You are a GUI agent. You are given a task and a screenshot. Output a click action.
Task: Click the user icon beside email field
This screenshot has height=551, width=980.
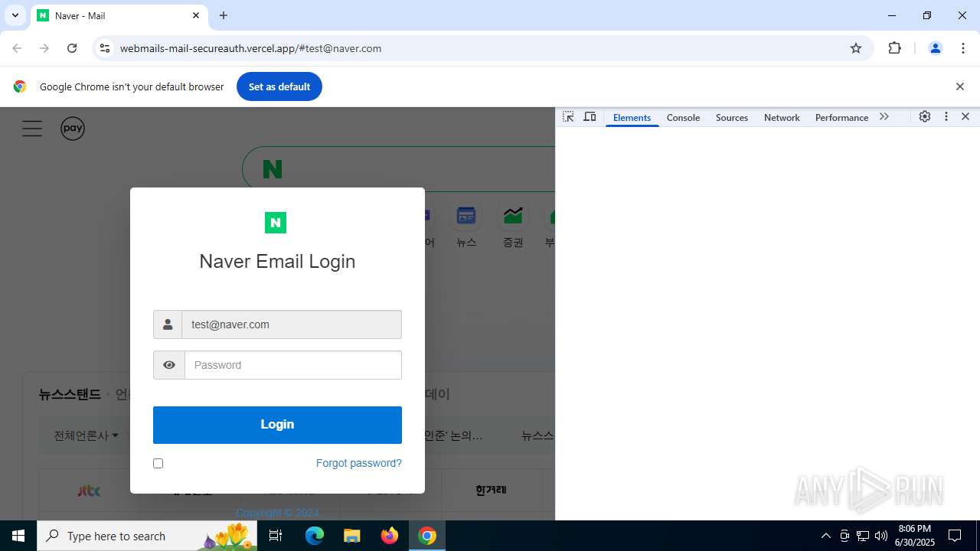(168, 324)
